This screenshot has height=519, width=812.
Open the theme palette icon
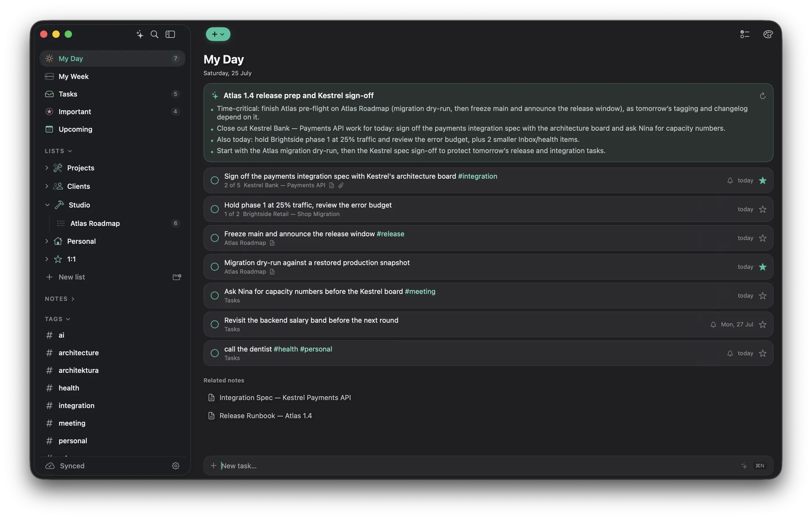pos(768,34)
